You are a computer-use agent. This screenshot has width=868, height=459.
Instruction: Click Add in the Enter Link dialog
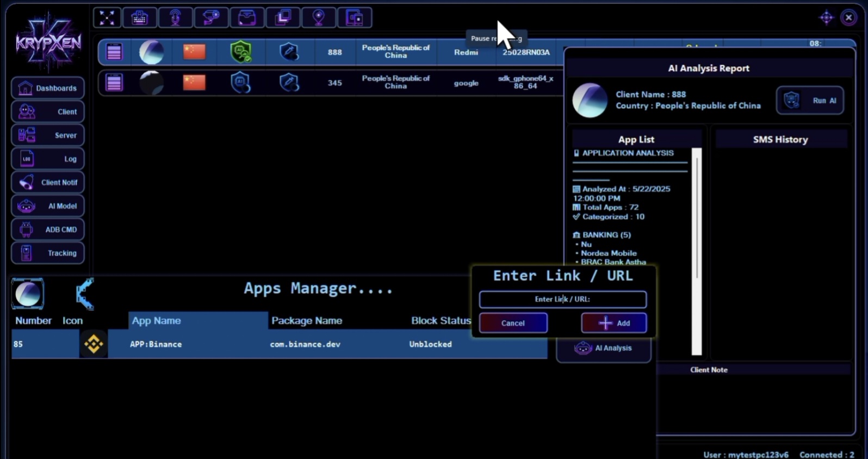614,323
